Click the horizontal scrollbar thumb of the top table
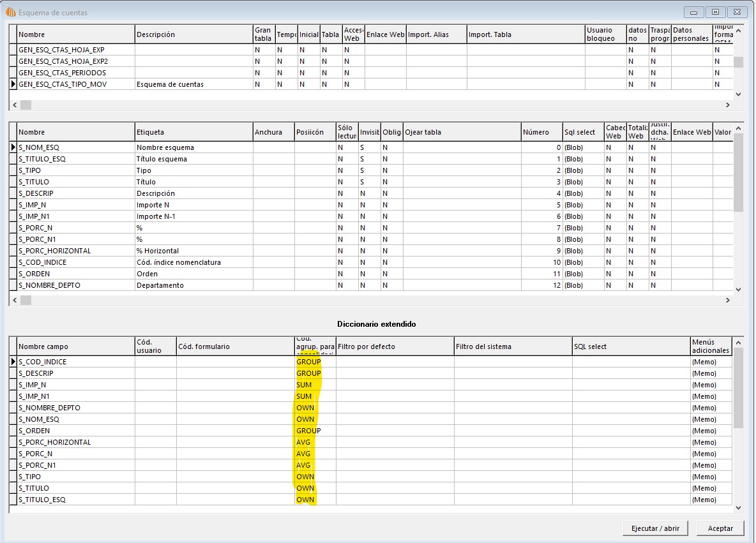 click(26, 105)
